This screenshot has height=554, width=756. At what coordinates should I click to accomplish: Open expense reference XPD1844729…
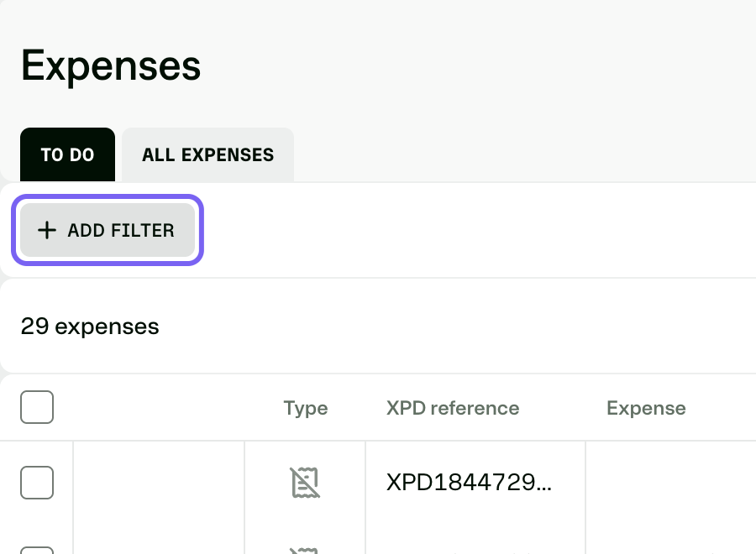point(469,482)
